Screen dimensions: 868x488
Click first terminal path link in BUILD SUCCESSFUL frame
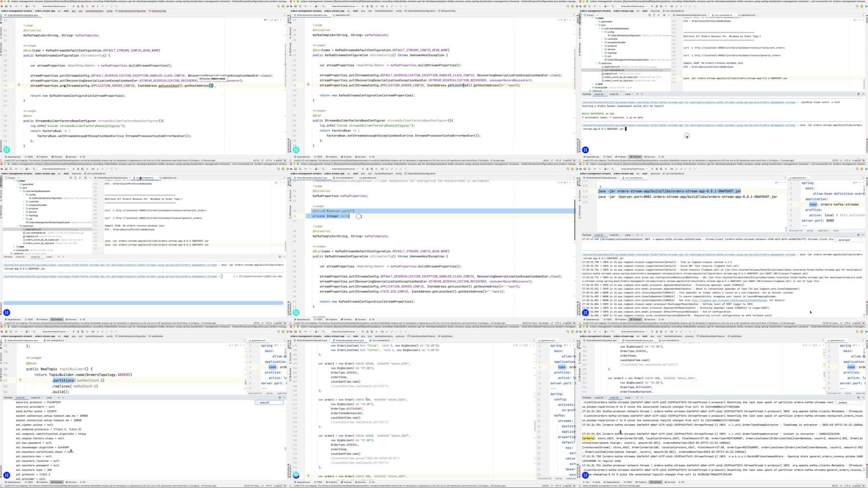689,102
